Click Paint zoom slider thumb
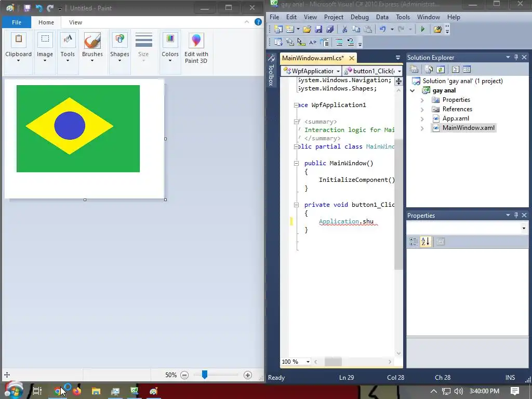This screenshot has width=532, height=399. (x=205, y=375)
